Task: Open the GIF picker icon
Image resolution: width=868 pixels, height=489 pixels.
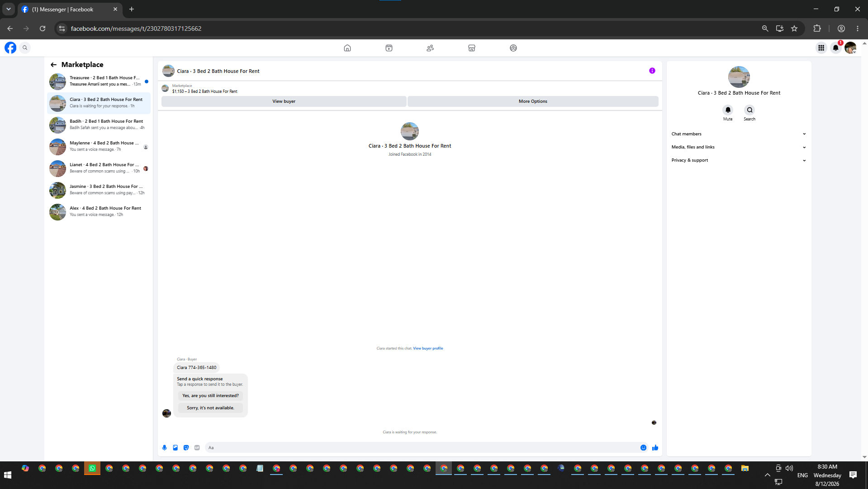Action: point(197,448)
